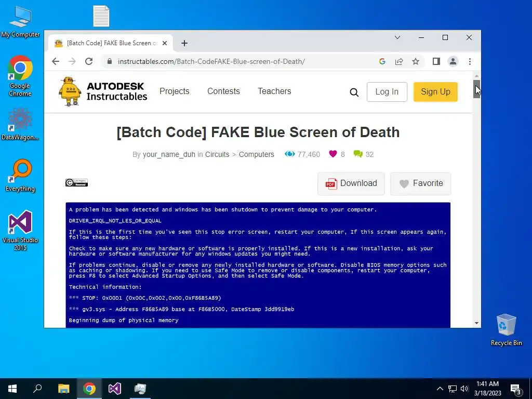Select Google Chrome desktop shortcut
This screenshot has height=399, width=532.
pos(20,76)
